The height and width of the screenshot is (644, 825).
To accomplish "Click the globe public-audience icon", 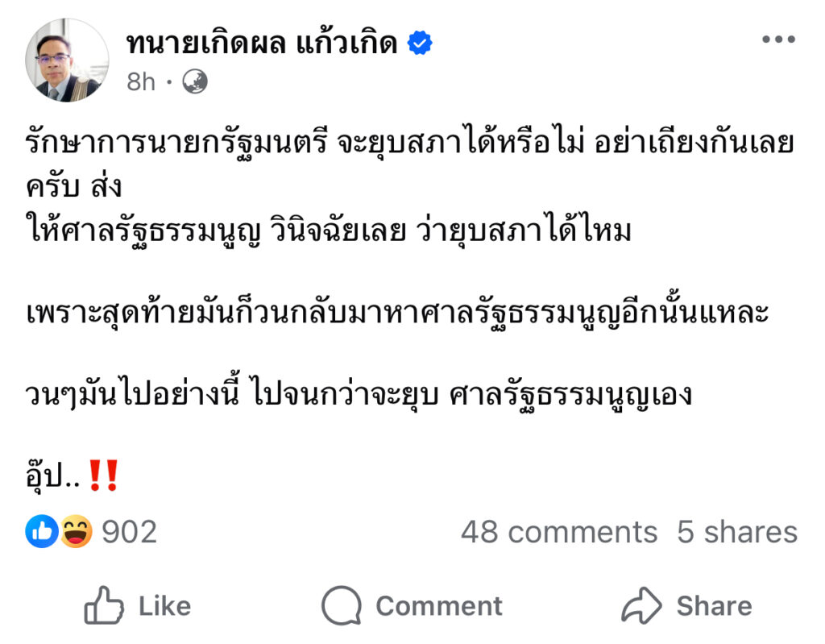I will pos(195,81).
